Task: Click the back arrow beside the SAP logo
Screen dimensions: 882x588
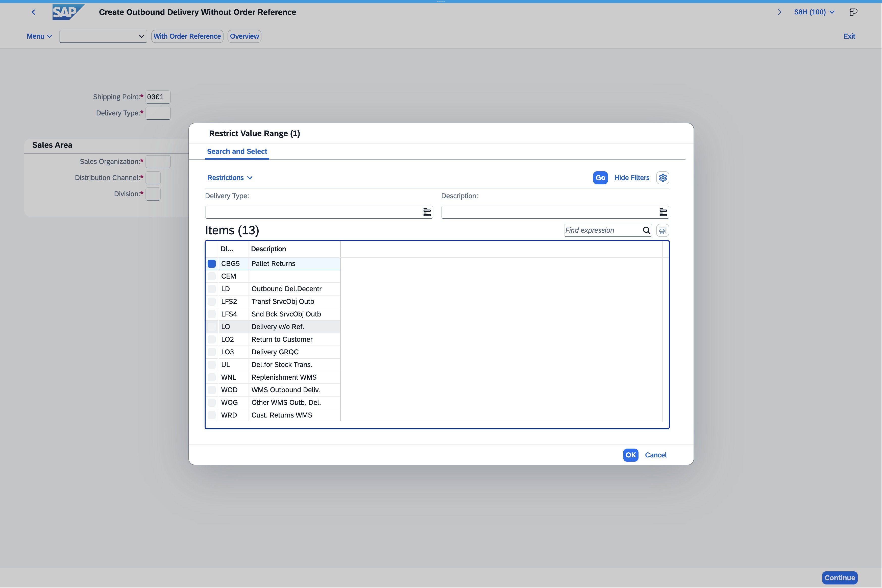Action: coord(33,12)
